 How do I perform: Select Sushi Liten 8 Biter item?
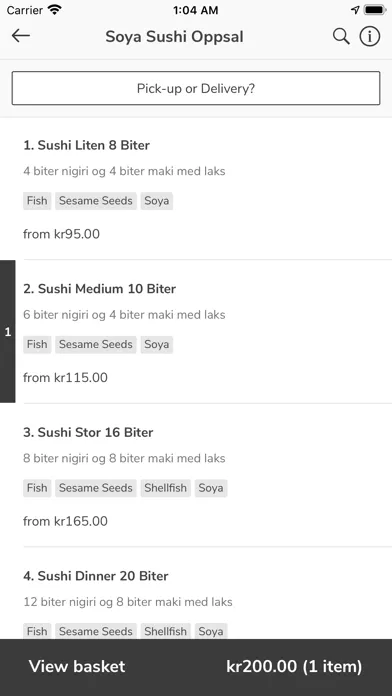point(196,189)
